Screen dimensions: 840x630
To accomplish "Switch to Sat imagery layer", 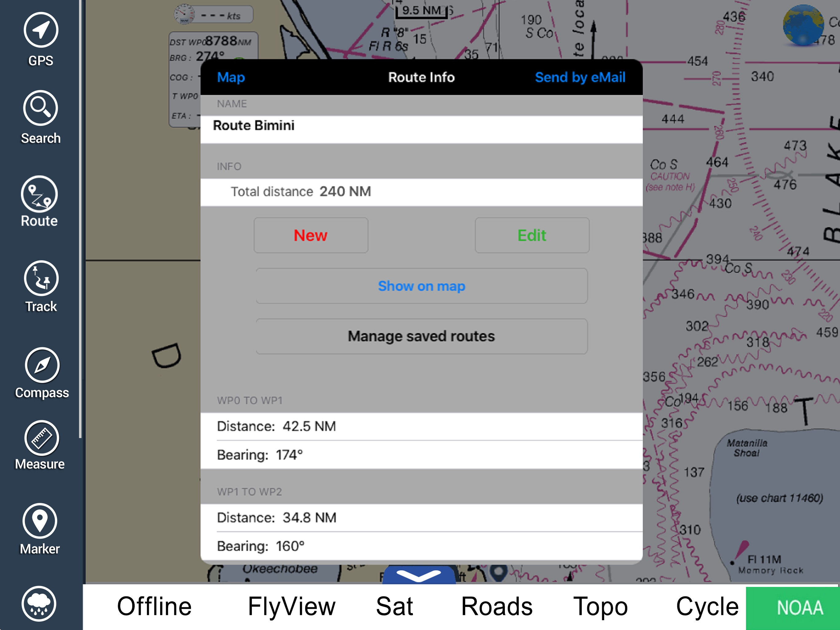I will tap(394, 607).
